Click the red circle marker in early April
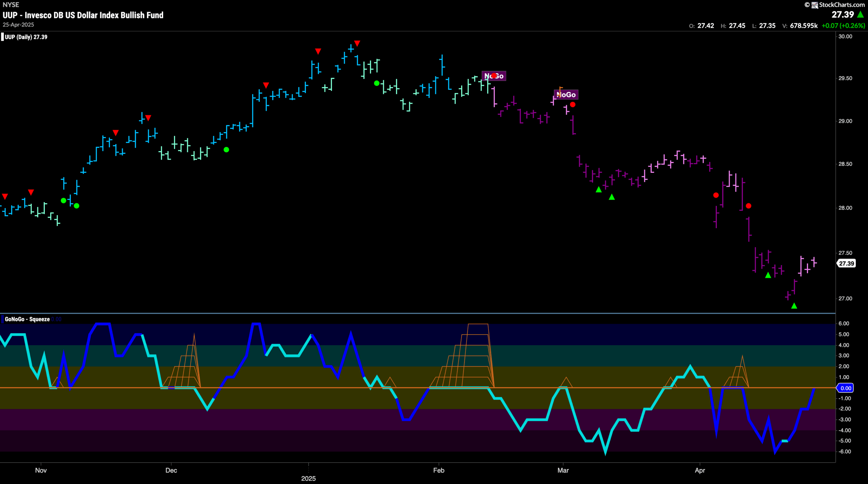The height and width of the screenshot is (484, 868). 716,195
